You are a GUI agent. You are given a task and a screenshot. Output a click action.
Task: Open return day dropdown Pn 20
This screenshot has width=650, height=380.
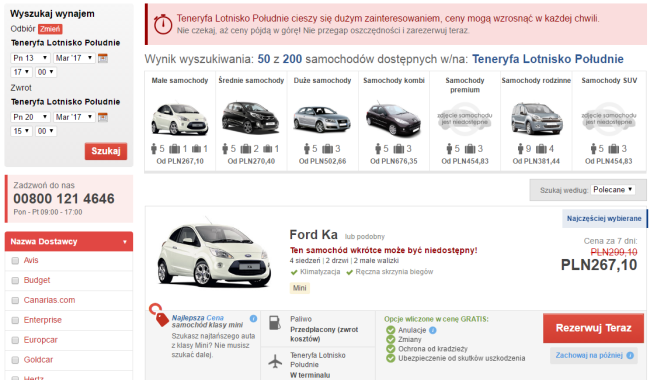[x=30, y=117]
